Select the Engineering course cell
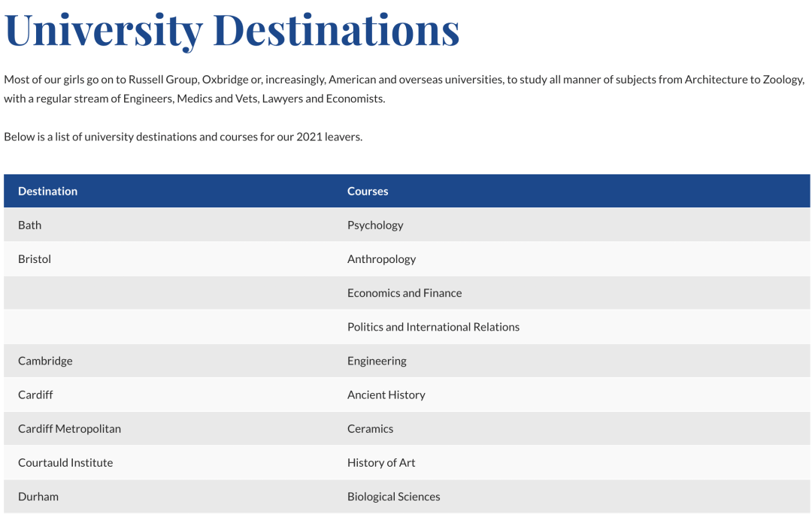Viewport: 812px width, 514px height. pos(377,361)
